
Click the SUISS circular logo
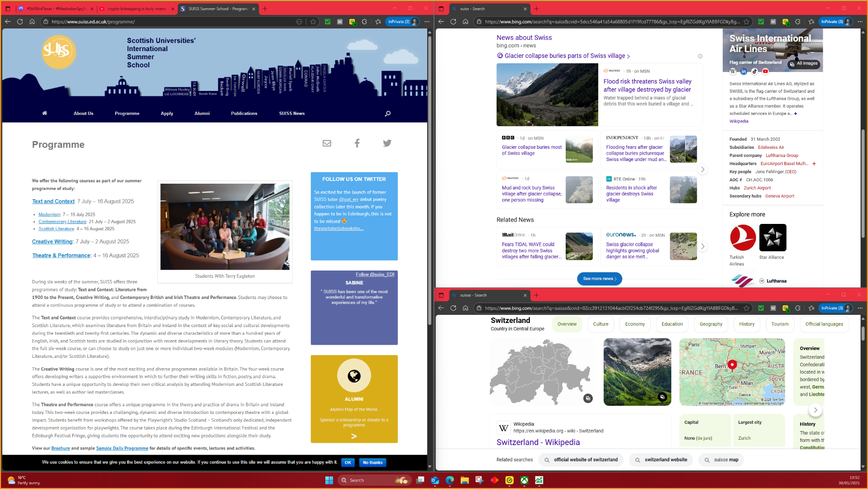coord(59,52)
